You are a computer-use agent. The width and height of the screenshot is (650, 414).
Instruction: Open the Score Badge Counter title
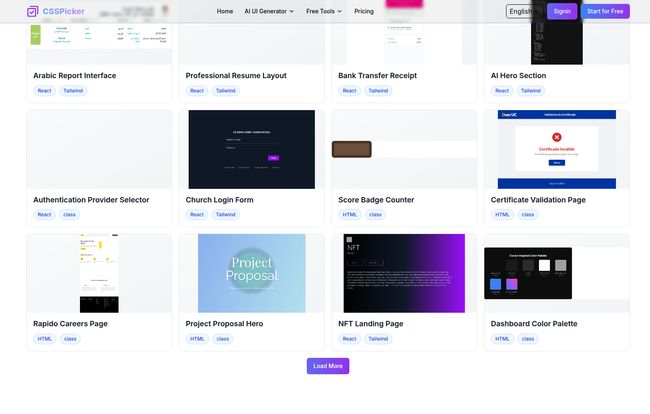(x=376, y=200)
